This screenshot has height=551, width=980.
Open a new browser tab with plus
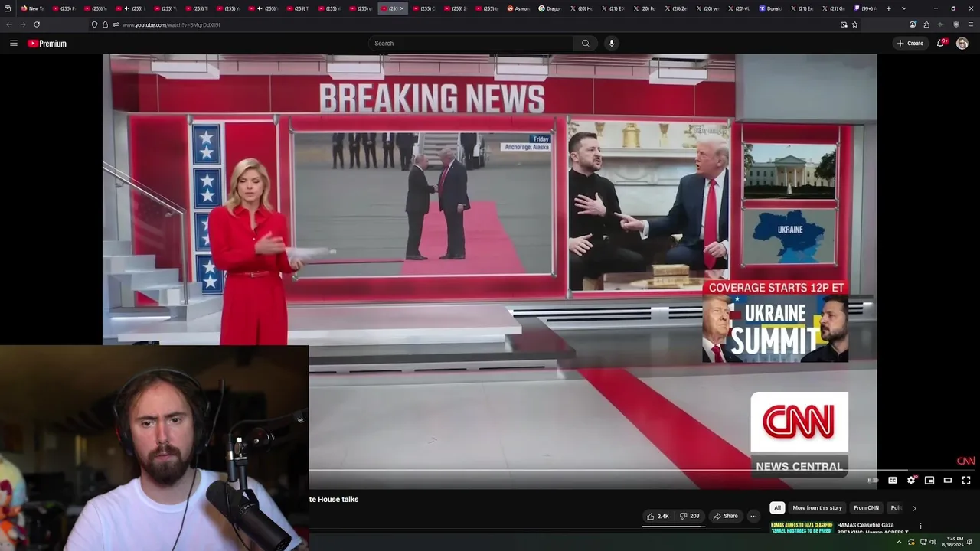point(888,8)
